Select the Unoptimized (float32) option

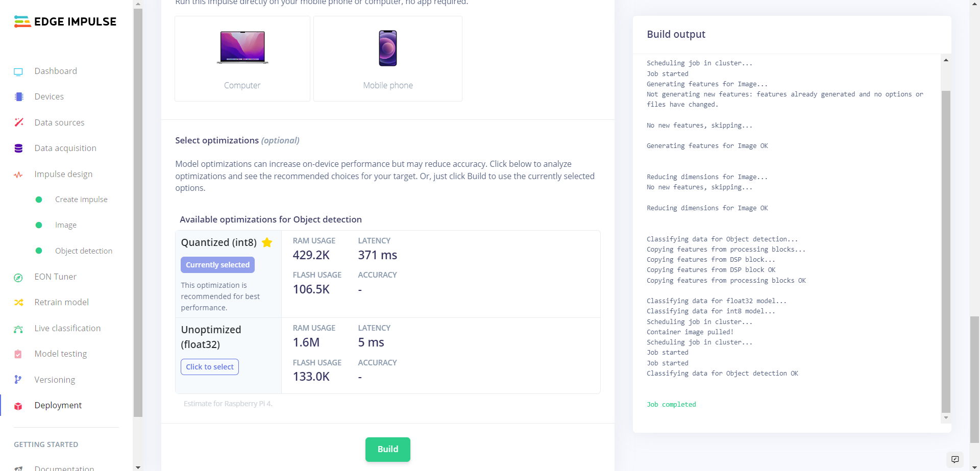click(x=209, y=367)
